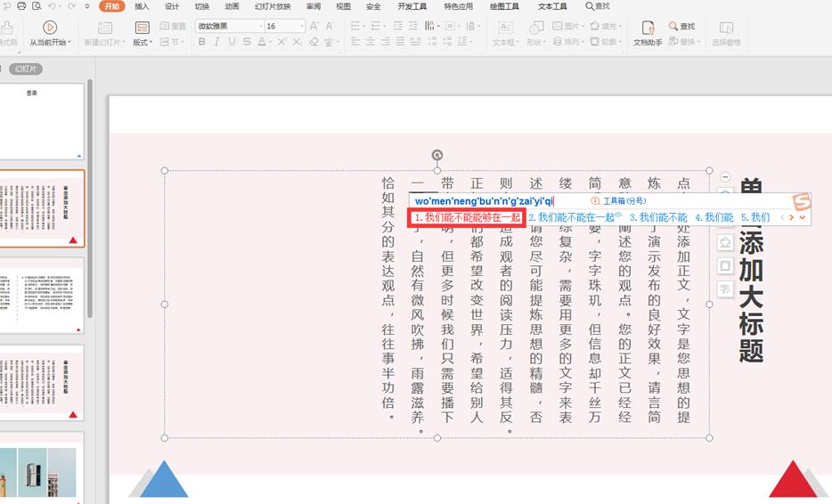Image resolution: width=832 pixels, height=504 pixels.
Task: Select candidate 1 我们能不能能够在一起
Action: (467, 217)
